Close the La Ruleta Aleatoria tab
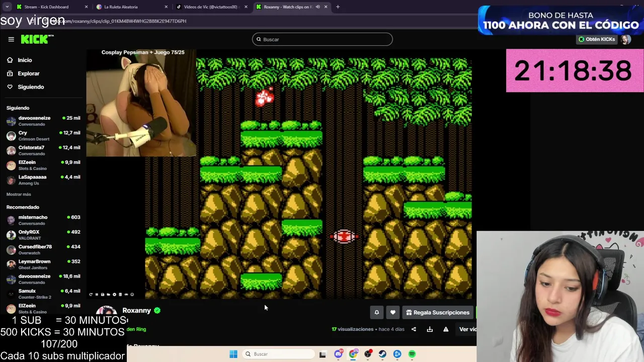The height and width of the screenshot is (362, 644). (166, 7)
